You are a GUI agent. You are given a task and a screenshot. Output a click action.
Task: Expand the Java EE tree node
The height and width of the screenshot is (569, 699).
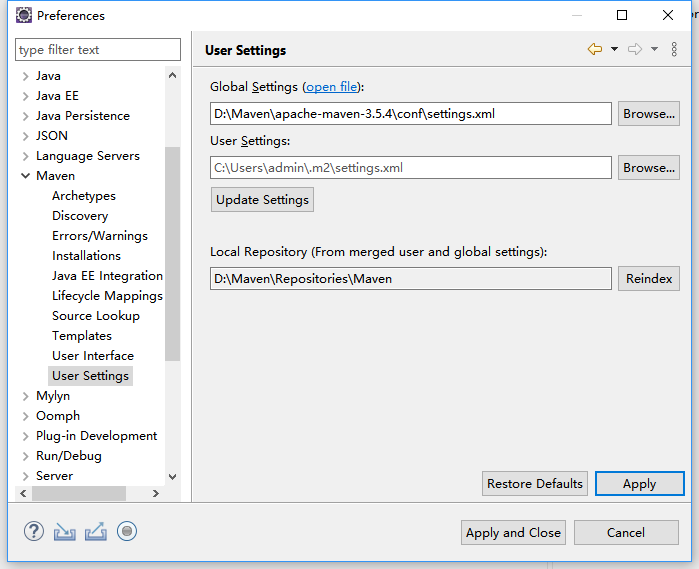pyautogui.click(x=26, y=96)
